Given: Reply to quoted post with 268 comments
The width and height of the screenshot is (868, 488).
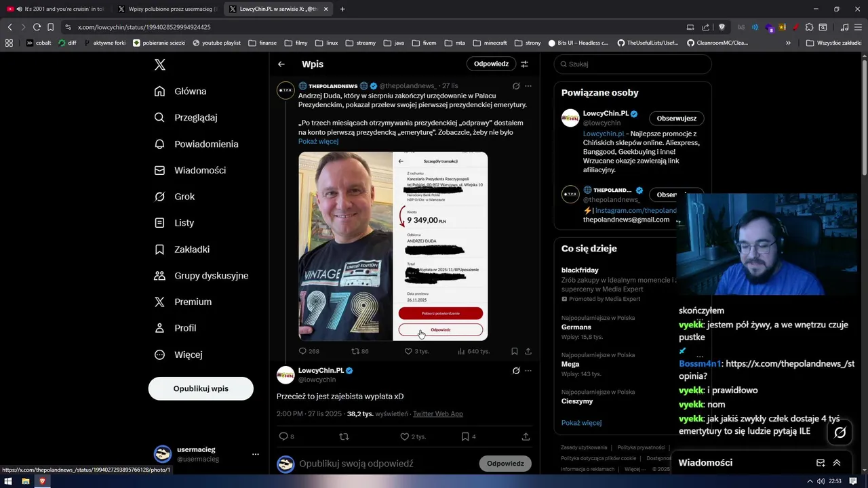Looking at the screenshot, I should (309, 351).
